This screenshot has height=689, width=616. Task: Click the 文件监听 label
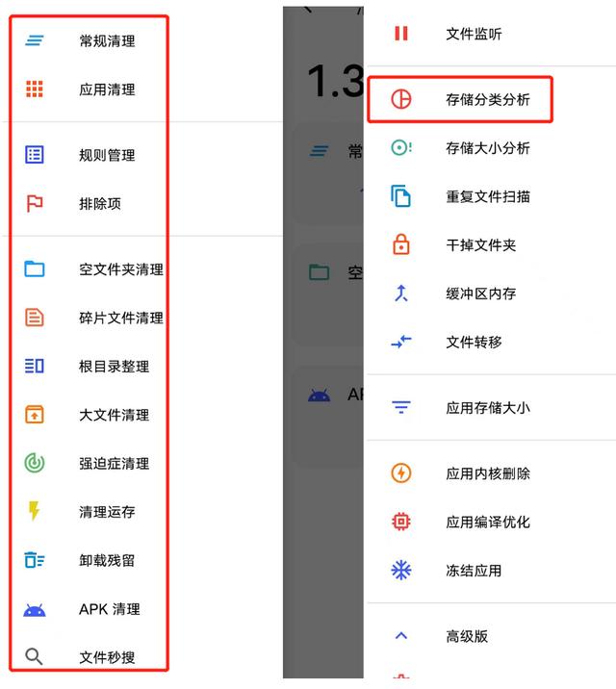coord(474,34)
